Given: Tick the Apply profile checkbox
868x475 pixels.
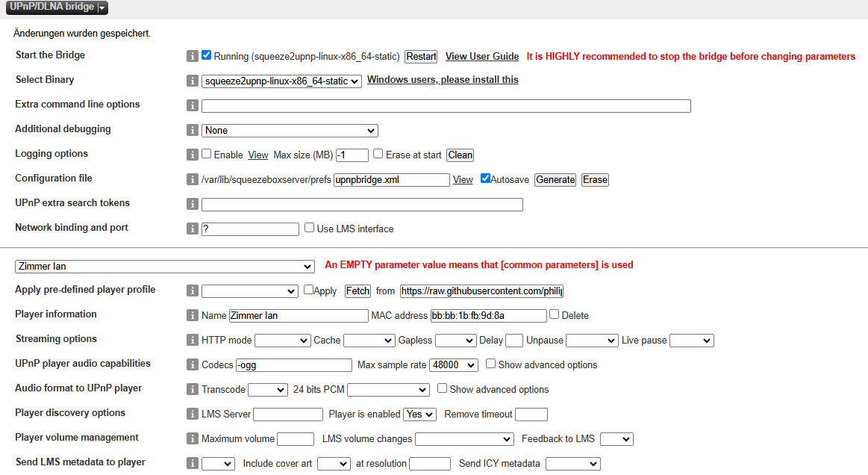Looking at the screenshot, I should pos(308,289).
